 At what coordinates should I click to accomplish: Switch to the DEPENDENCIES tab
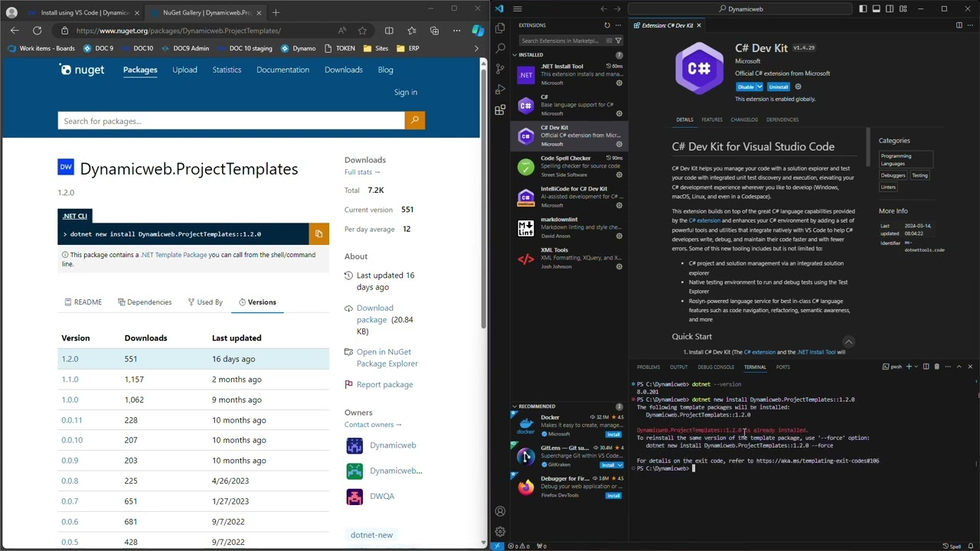[782, 120]
